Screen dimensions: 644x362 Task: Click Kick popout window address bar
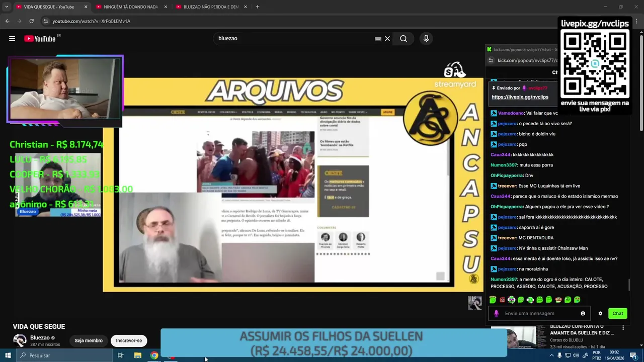click(527, 60)
